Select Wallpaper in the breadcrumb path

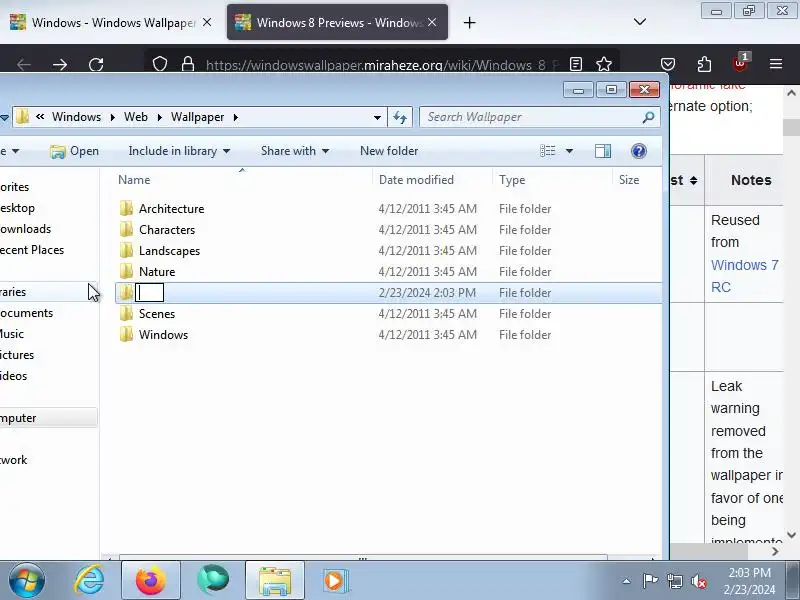click(197, 117)
